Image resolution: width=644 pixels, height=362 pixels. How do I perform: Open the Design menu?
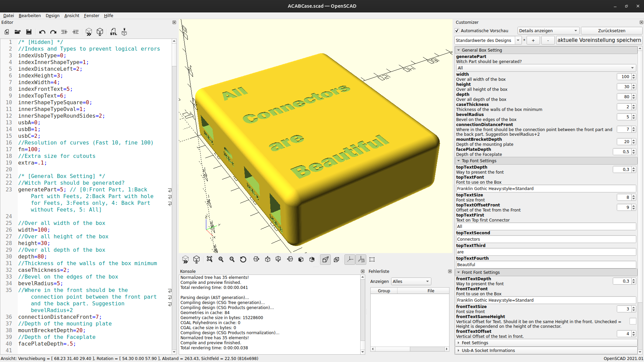pos(52,15)
